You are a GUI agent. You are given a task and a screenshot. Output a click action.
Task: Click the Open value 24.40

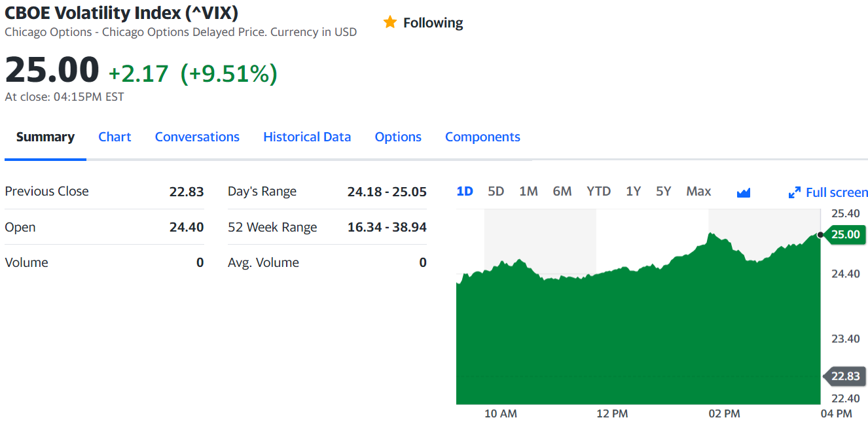pos(187,227)
